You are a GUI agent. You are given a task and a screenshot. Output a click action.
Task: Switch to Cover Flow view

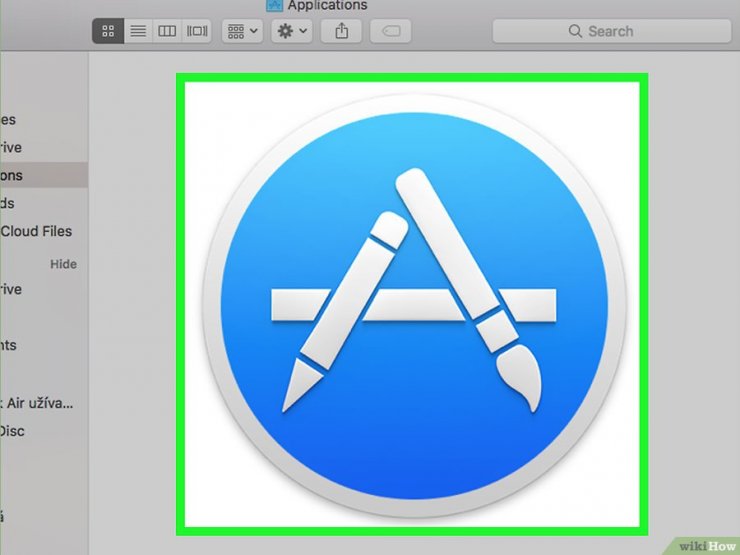[197, 31]
